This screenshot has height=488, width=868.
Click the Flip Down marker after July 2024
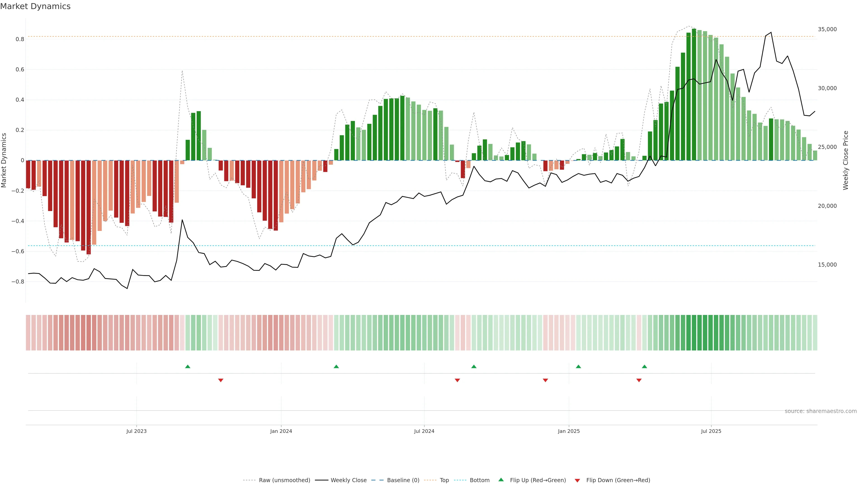pyautogui.click(x=457, y=380)
